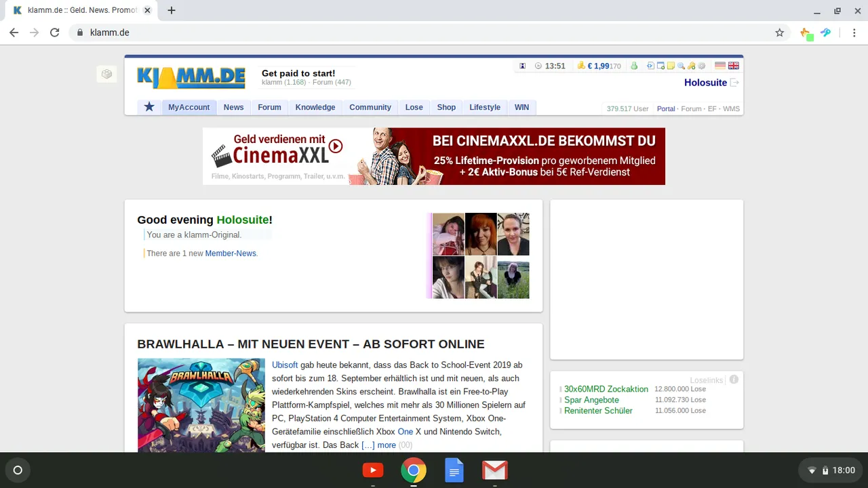The height and width of the screenshot is (488, 868).
Task: Click the blue arrows page icon in header
Action: click(650, 66)
